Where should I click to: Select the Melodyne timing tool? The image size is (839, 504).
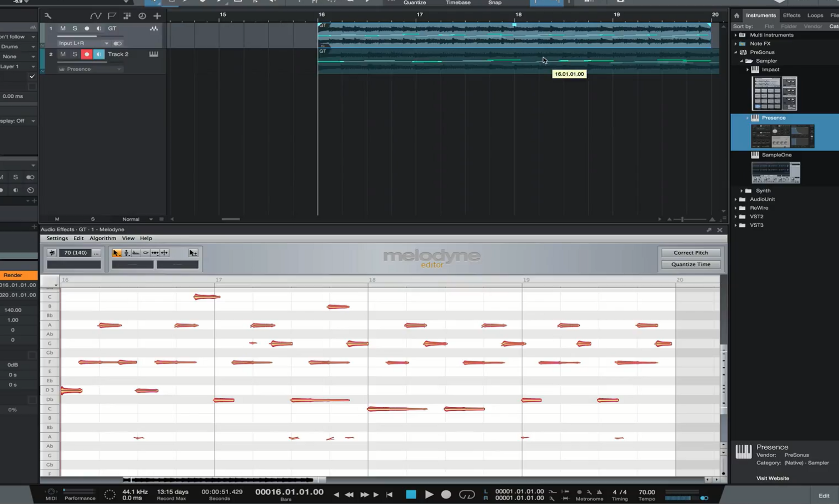coord(155,253)
